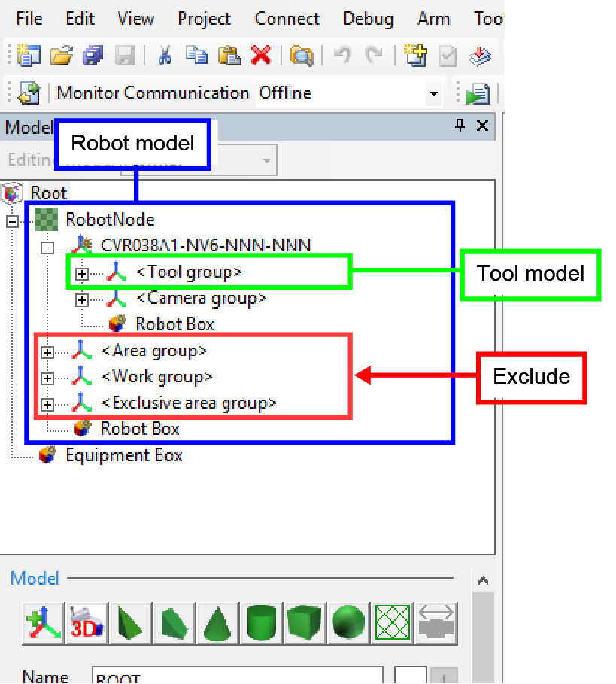616x684 pixels.
Task: Click the Open folder toolbar icon
Action: click(x=62, y=55)
